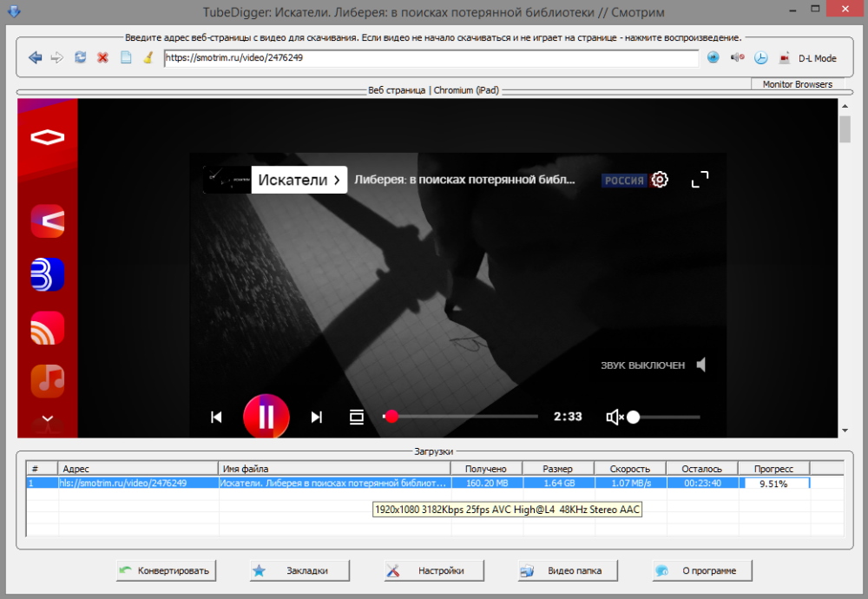Open О программе about dialog
The width and height of the screenshot is (868, 599).
pos(702,570)
